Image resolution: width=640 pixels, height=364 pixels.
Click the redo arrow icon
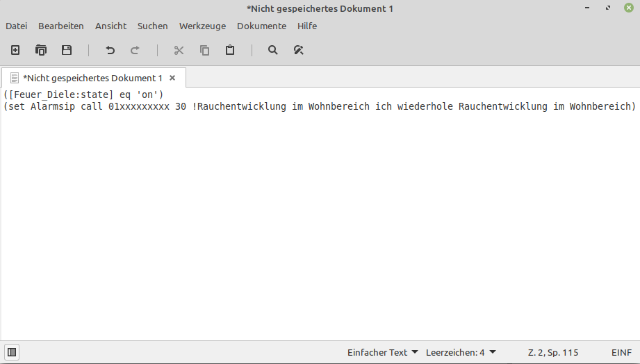click(135, 50)
